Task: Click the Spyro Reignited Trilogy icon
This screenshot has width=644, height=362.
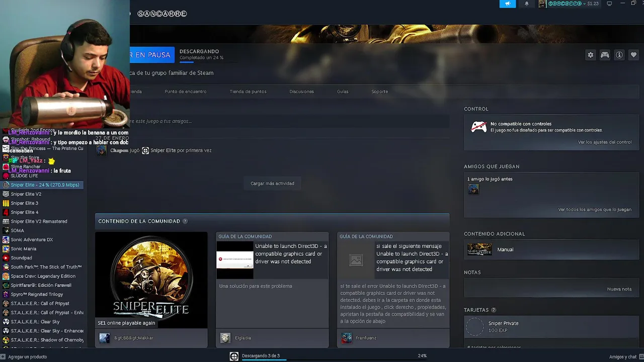Action: [x=6, y=294]
